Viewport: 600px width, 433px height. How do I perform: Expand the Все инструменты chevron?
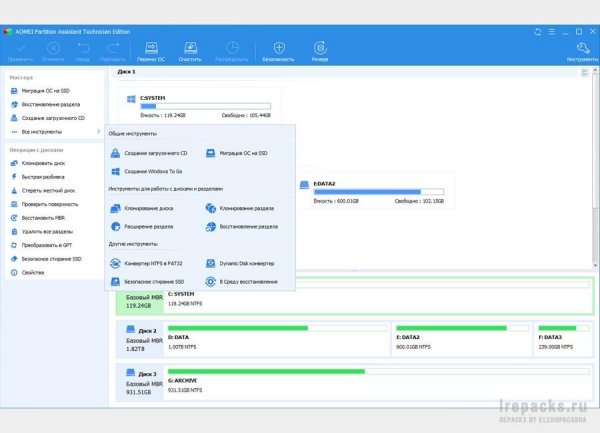[x=98, y=132]
